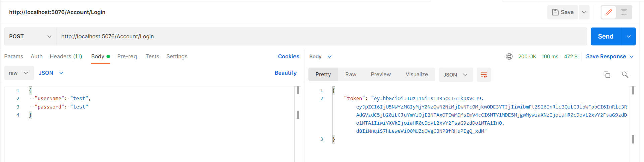Viewport: 644px width, 162px height.
Task: Select the Visualize response view
Action: coord(417,74)
